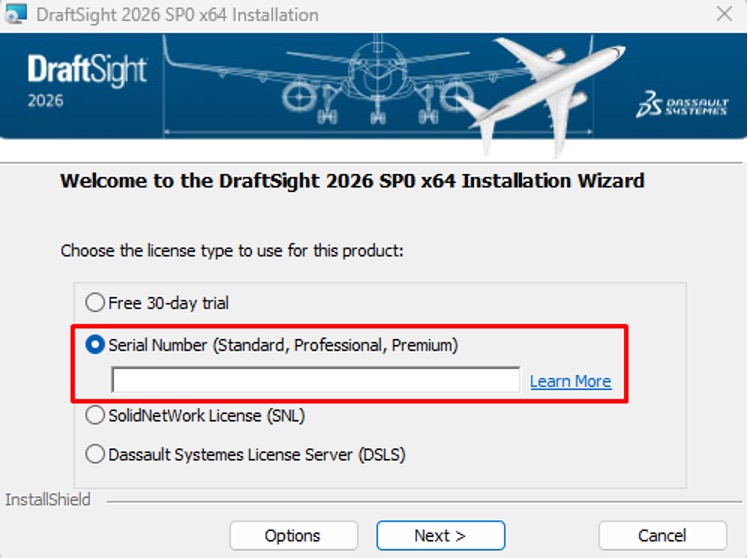
Task: Proceed with the Next > button
Action: tap(440, 536)
